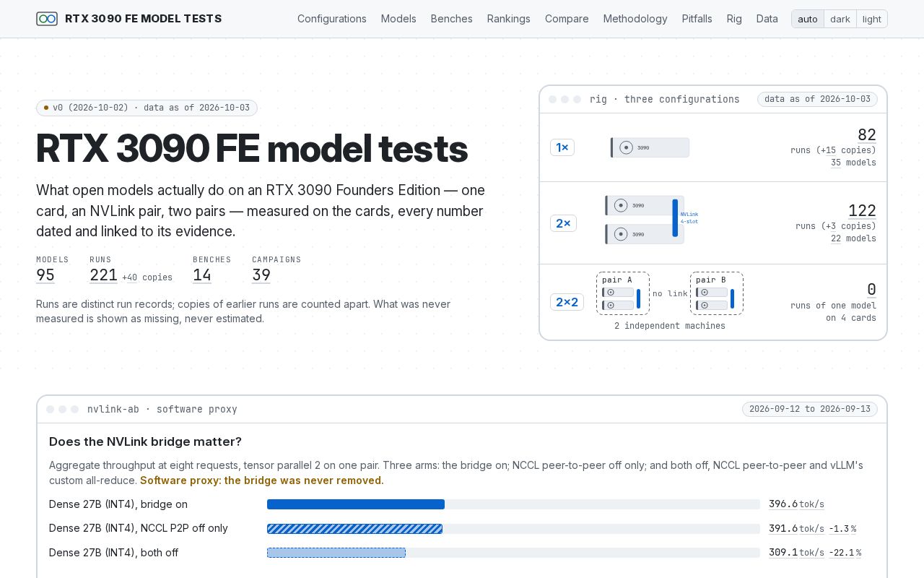Open the 82 runs figure

867,134
